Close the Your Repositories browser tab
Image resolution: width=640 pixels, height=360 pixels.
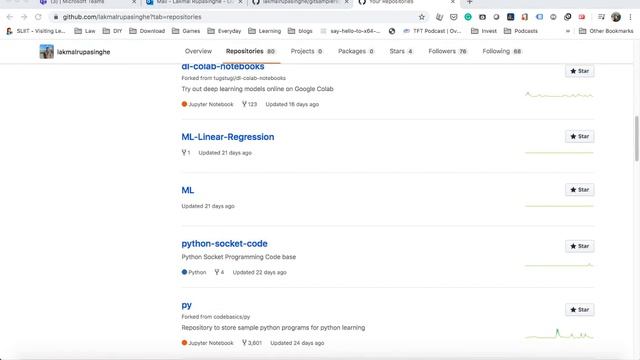(x=453, y=2)
